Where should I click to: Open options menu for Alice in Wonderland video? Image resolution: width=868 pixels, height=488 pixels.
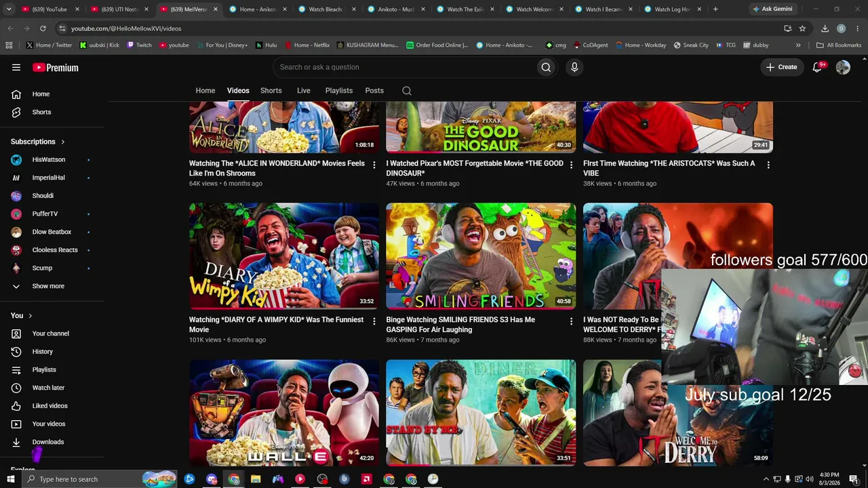coord(374,165)
